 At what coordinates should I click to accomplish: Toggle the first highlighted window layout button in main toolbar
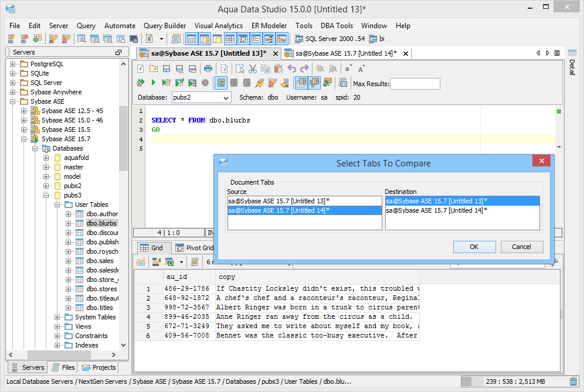pos(191,39)
